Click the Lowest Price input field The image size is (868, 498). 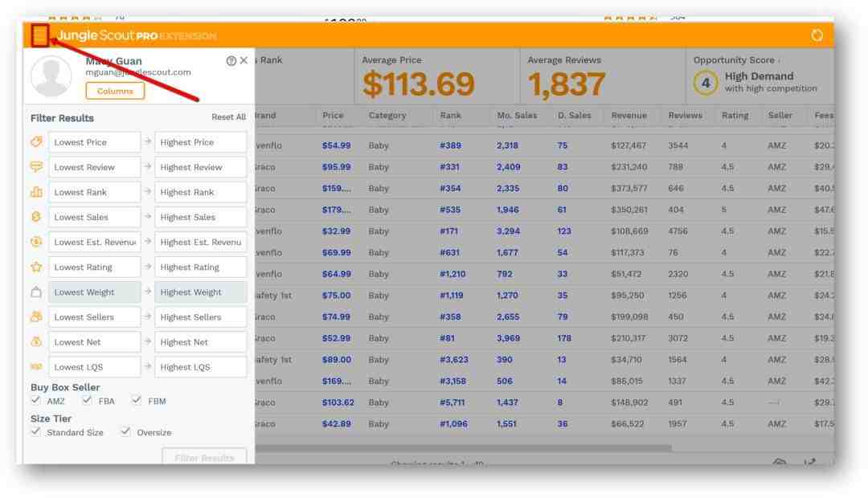tap(94, 142)
